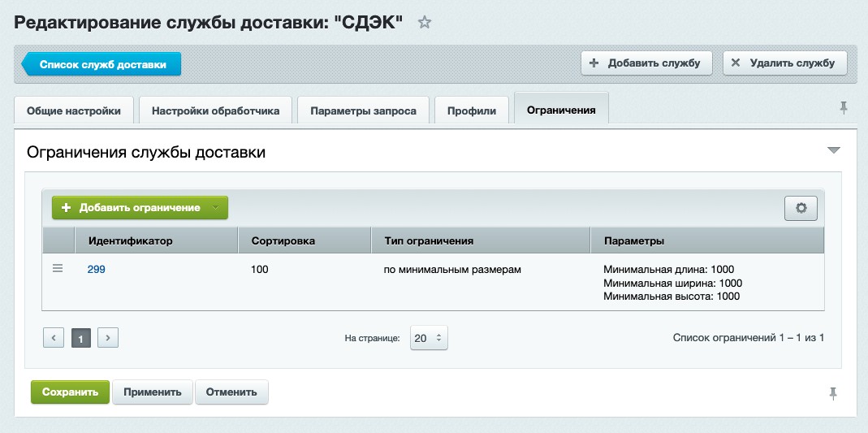Open grid settings gear menu
The height and width of the screenshot is (433, 868).
801,208
